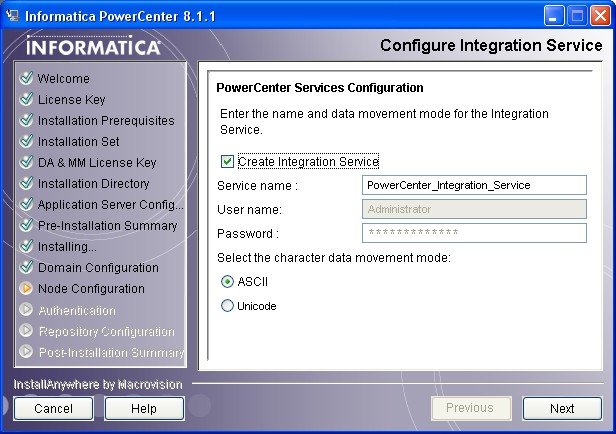This screenshot has width=616, height=434.
Task: Click the Application Server Config checkmark icon
Action: pos(26,204)
